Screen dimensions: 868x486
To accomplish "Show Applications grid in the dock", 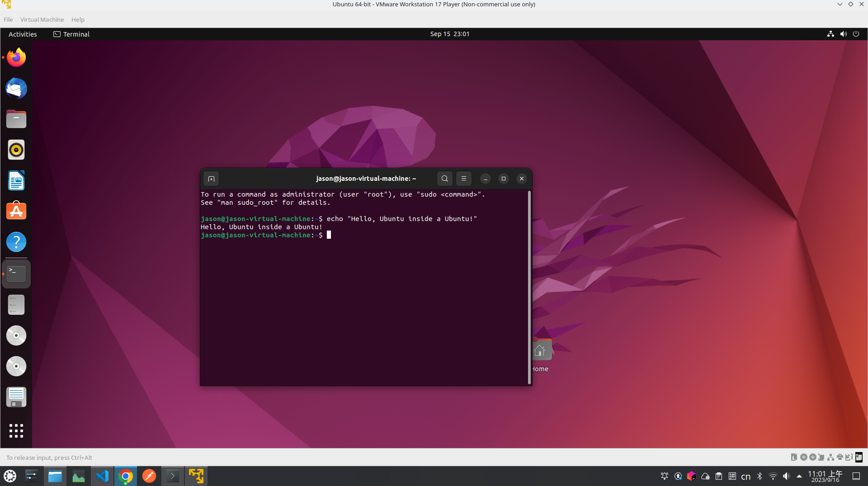I will click(x=16, y=430).
